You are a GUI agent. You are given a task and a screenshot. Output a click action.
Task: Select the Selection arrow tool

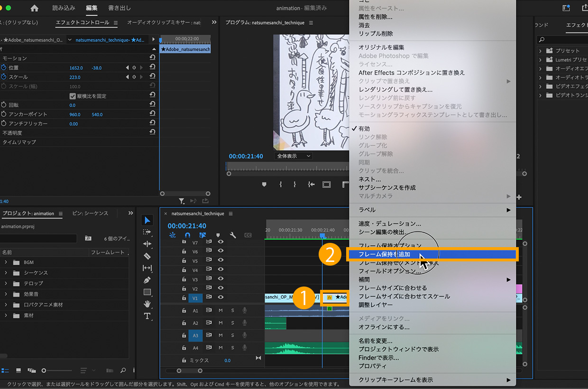click(x=147, y=220)
